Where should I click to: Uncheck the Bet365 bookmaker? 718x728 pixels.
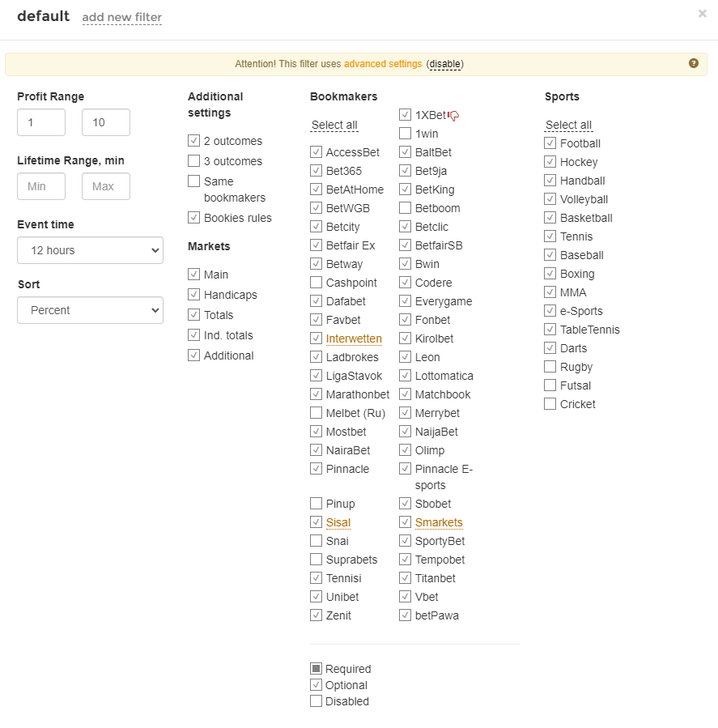click(x=316, y=171)
